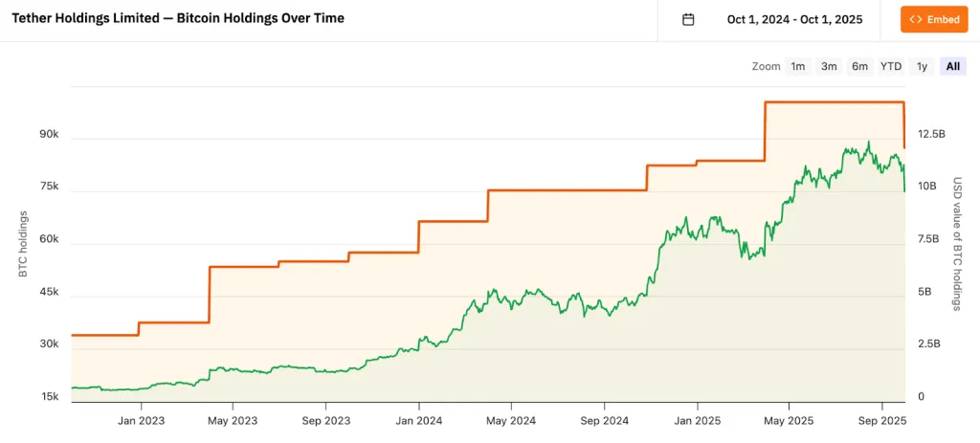
Task: Click the May 2025 x-axis label
Action: (x=788, y=420)
